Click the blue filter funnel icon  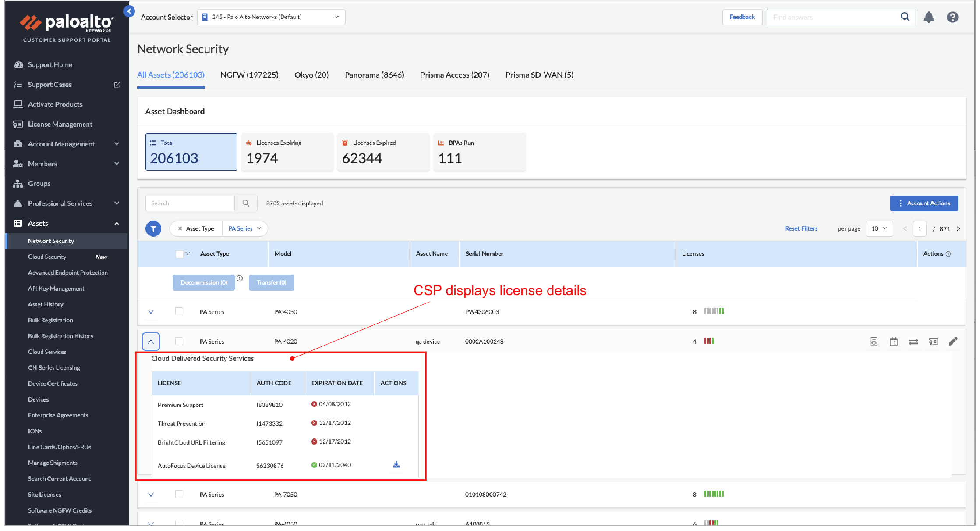153,228
